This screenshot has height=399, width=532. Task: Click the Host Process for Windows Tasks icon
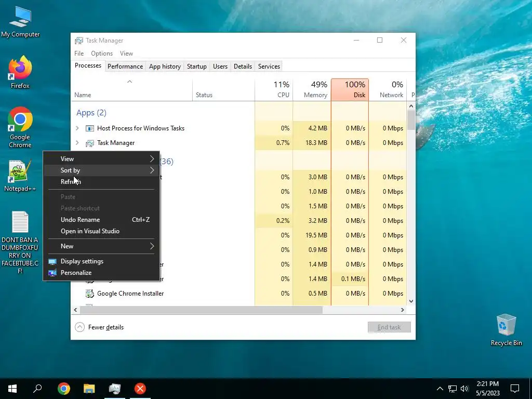(89, 128)
